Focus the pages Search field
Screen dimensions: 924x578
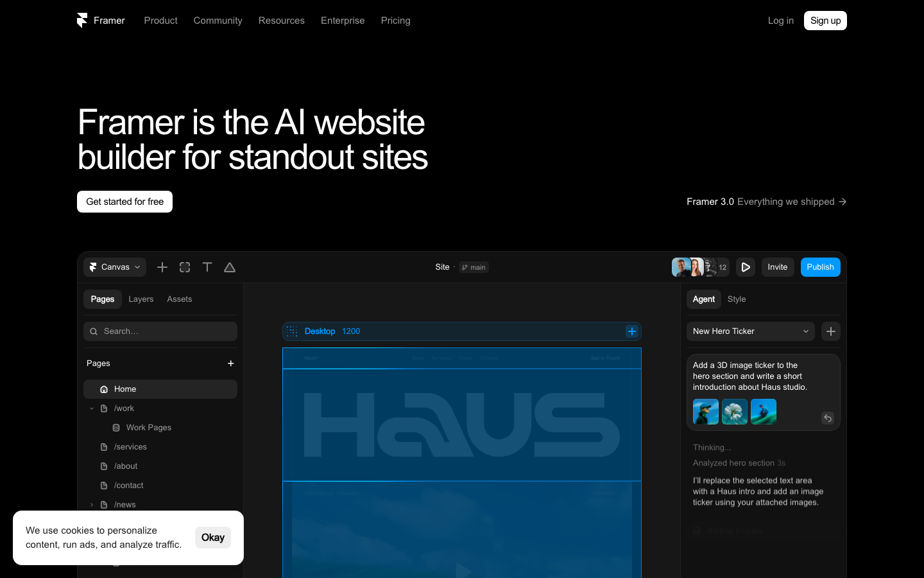click(x=160, y=331)
